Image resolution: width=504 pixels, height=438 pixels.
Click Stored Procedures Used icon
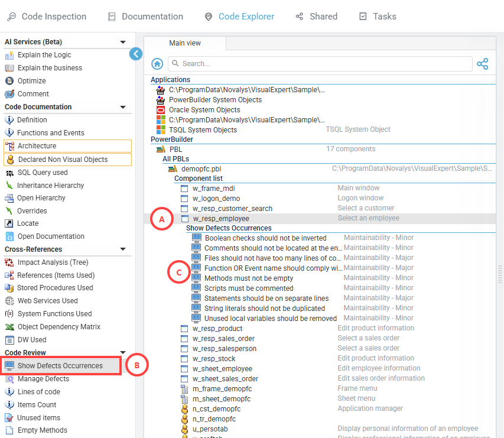point(9,288)
